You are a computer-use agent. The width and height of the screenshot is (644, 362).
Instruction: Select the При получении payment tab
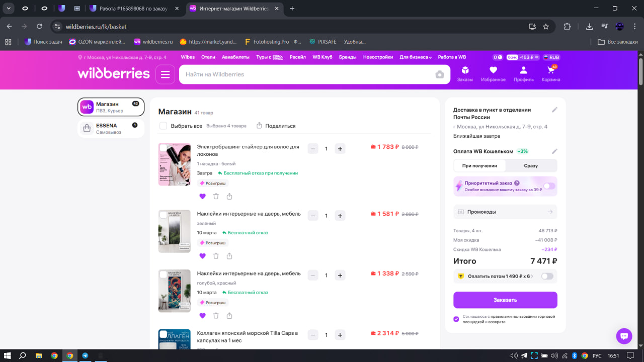point(479,165)
